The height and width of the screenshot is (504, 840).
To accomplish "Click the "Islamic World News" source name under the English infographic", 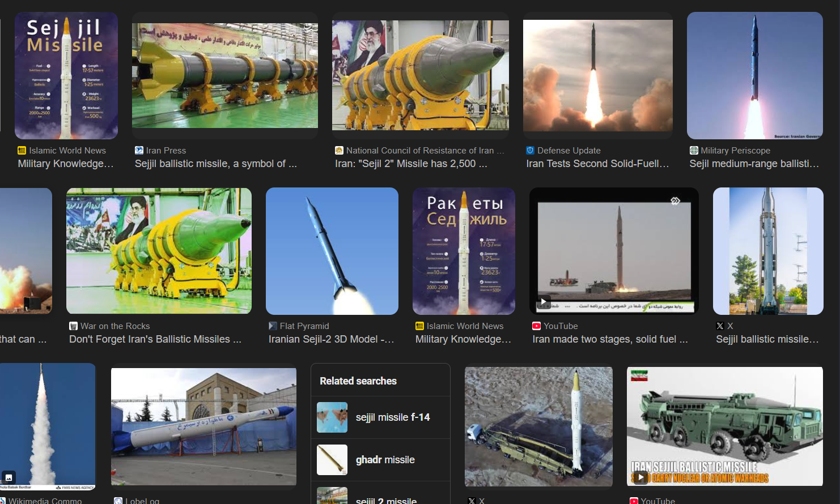I will click(x=67, y=151).
